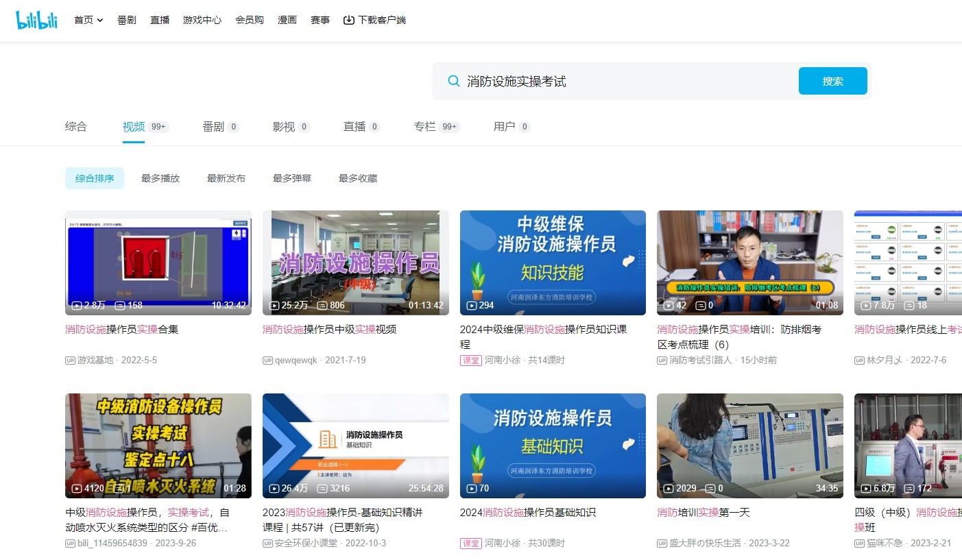
Task: Open title 2023消防设施操作员-基础知识精讲课程
Action: pos(343,520)
